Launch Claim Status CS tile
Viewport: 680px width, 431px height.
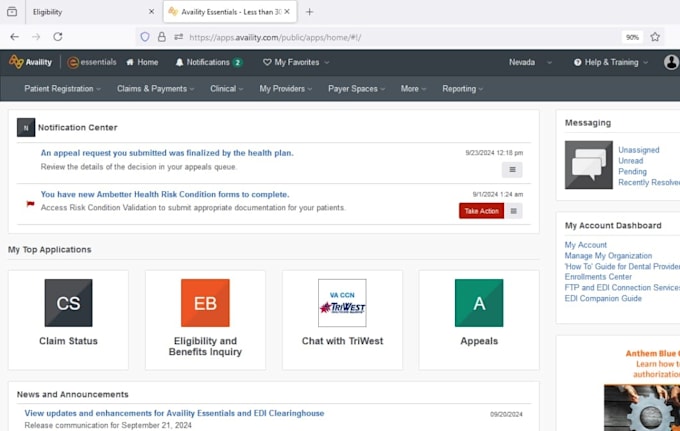pyautogui.click(x=69, y=320)
